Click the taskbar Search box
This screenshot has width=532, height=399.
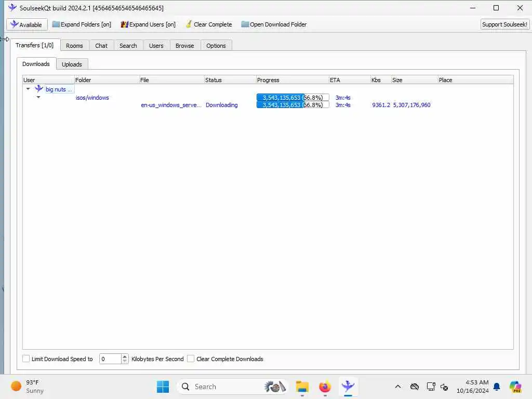pos(233,387)
